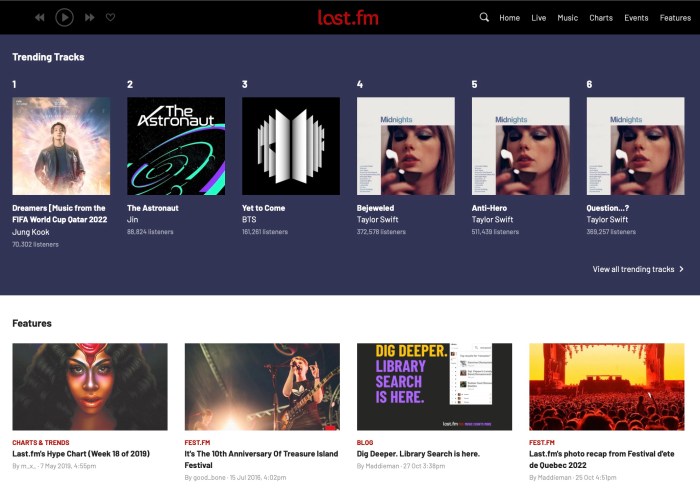Open the Events menu item
Image resolution: width=700 pixels, height=493 pixels.
[x=636, y=18]
